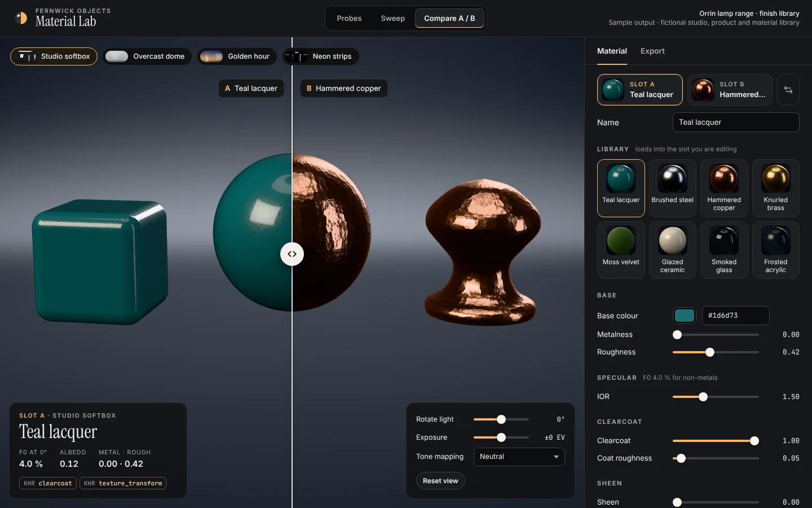Adjust the IOR slider

(x=716, y=397)
